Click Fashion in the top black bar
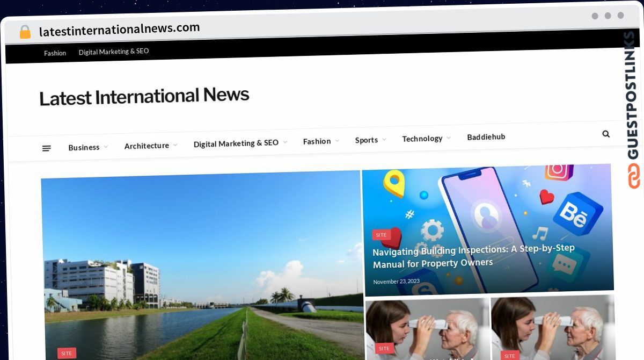 click(55, 53)
